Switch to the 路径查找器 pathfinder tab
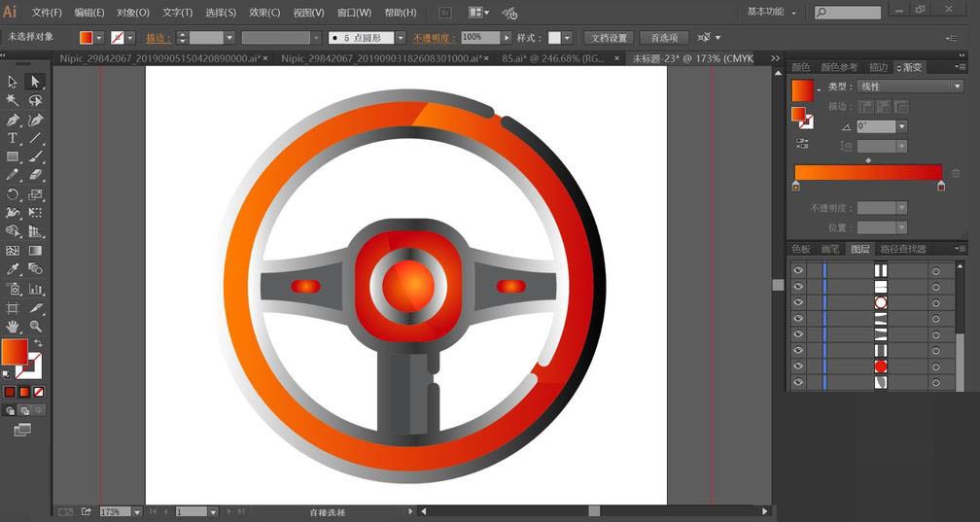 coord(903,249)
